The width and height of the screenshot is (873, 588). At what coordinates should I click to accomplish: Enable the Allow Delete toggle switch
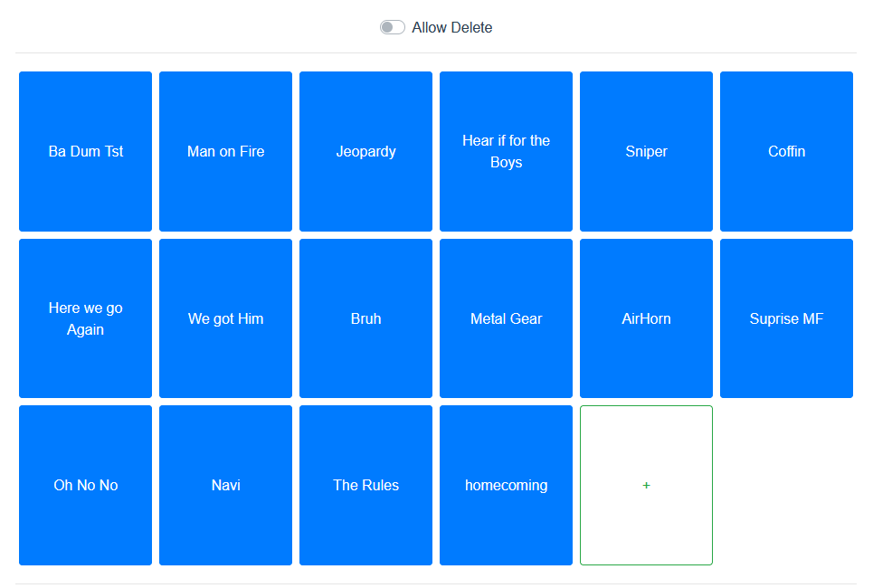pos(392,27)
